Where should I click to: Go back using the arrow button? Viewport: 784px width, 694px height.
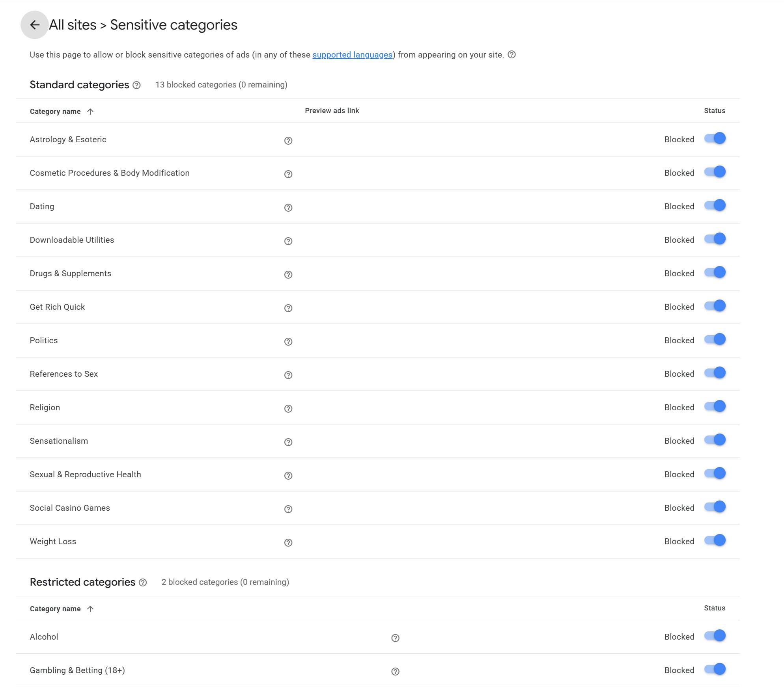point(35,25)
